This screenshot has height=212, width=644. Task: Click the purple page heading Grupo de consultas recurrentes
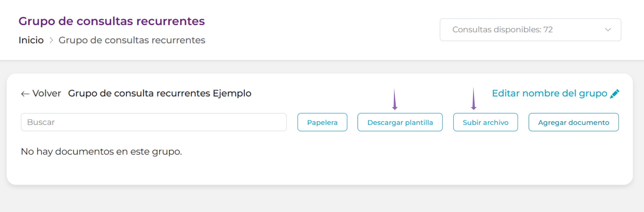[112, 21]
